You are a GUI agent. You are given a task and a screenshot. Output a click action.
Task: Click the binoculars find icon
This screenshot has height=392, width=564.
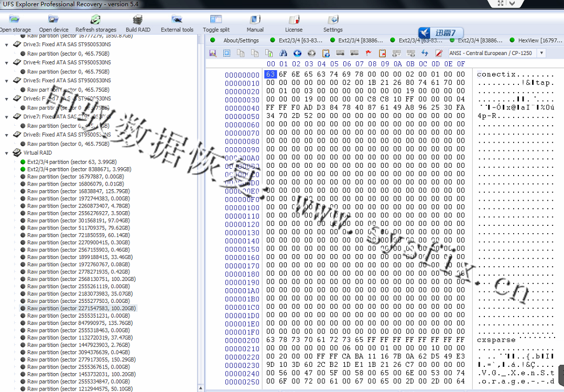pos(283,53)
